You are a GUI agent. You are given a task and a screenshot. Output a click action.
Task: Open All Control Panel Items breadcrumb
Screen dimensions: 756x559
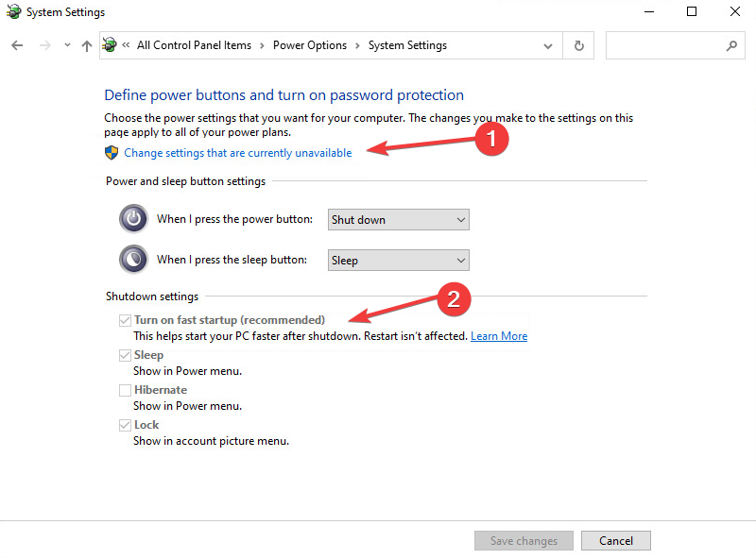point(194,45)
